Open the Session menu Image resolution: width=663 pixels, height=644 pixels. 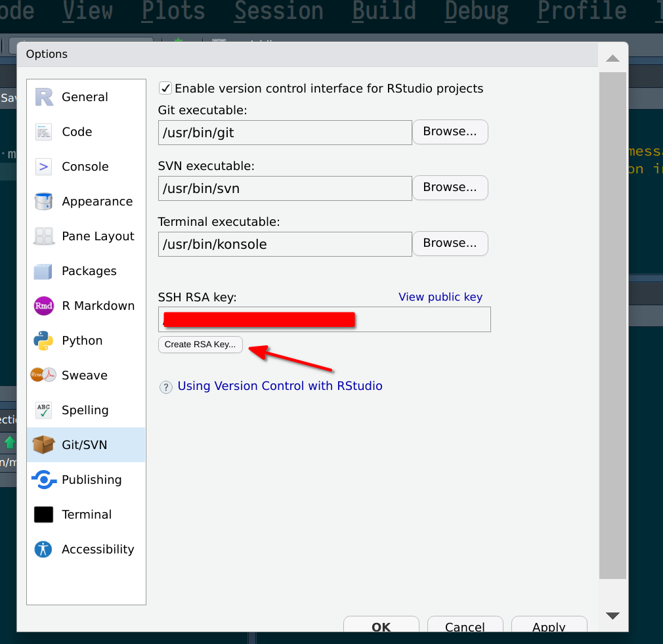pos(279,10)
